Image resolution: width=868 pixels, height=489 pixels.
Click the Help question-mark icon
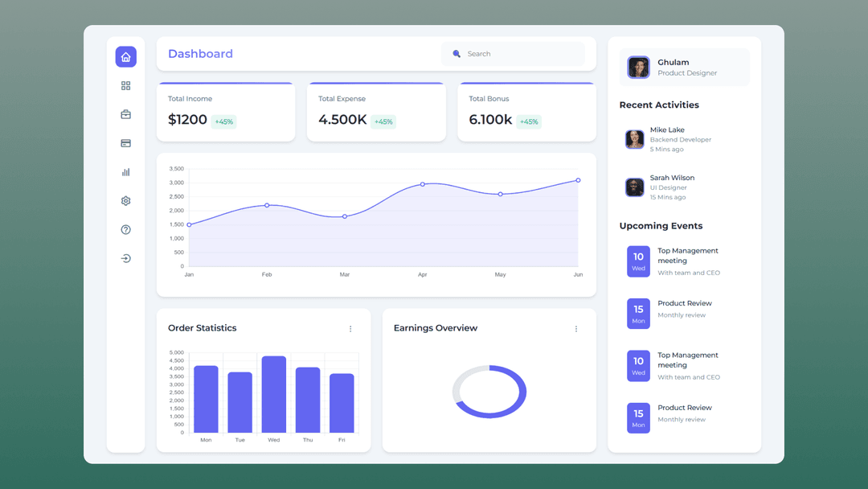(125, 229)
